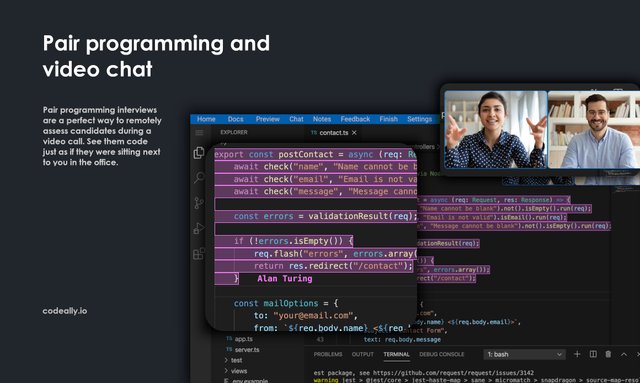Expand the views folder in explorer
The width and height of the screenshot is (640, 383).
click(x=236, y=371)
